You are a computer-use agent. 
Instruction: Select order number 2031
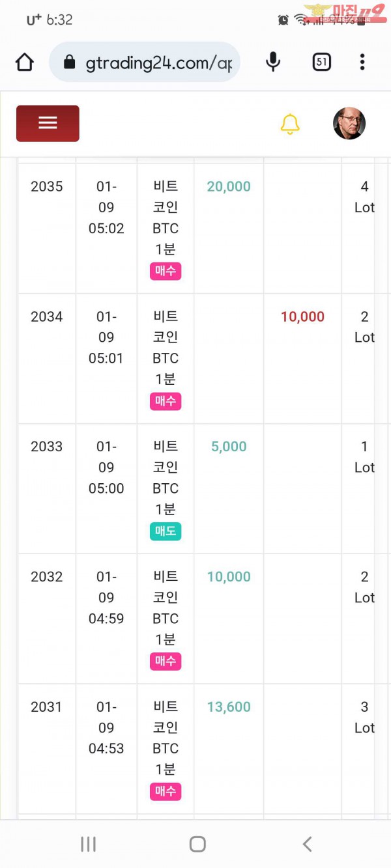click(x=46, y=707)
